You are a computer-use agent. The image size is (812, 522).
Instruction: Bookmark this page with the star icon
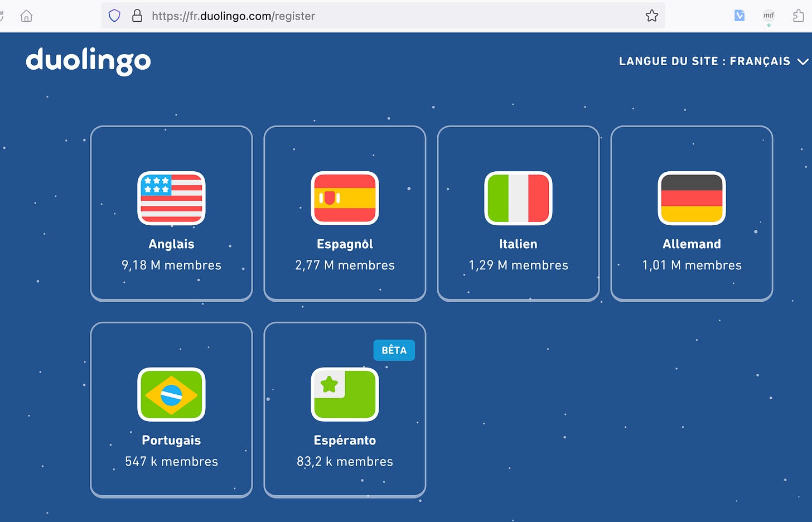click(651, 16)
